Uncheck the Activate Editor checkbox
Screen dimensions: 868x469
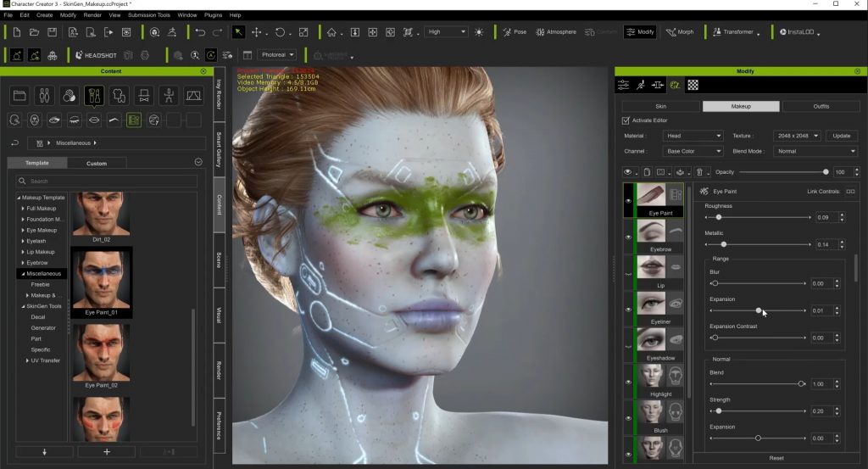click(x=626, y=120)
